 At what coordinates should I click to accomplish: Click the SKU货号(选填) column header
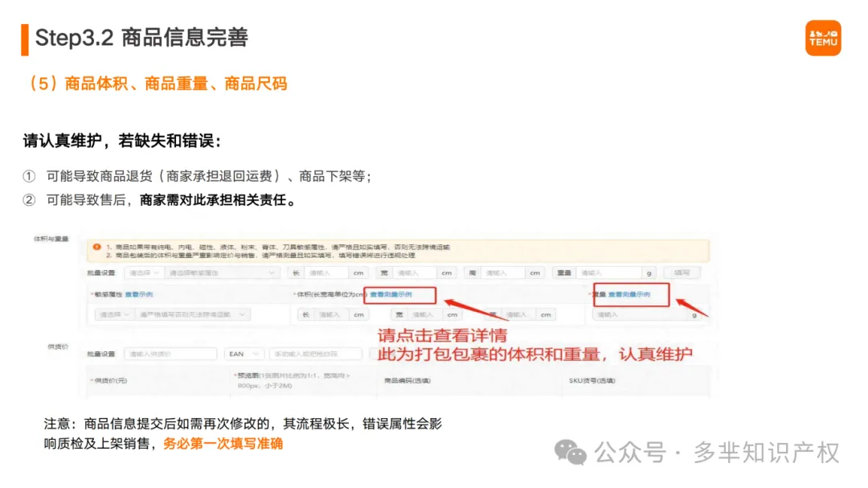click(x=592, y=380)
